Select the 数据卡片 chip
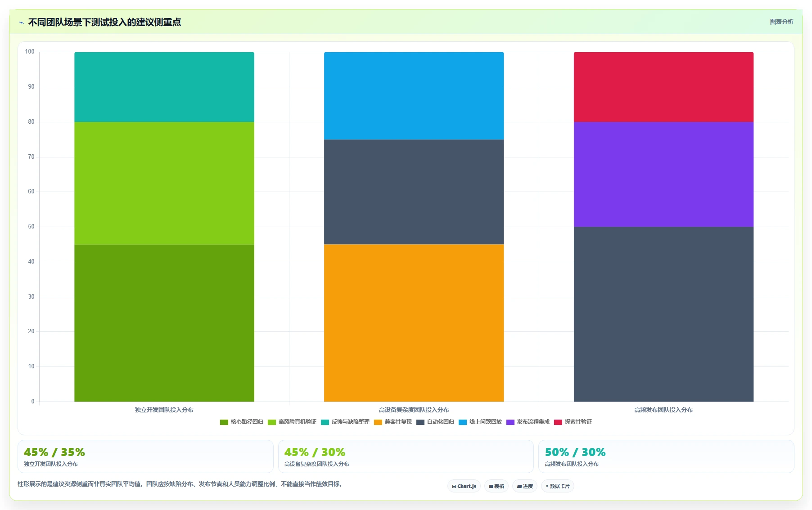Image resolution: width=812 pixels, height=510 pixels. (x=558, y=486)
